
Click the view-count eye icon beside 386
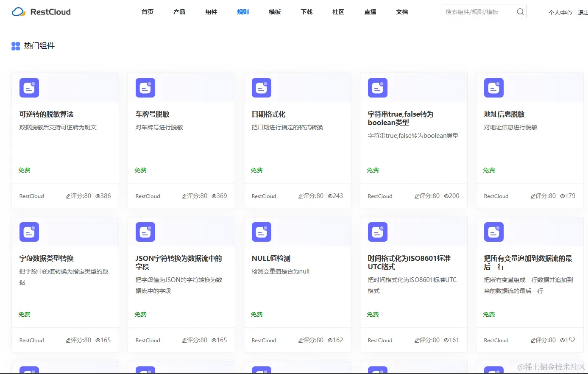pyautogui.click(x=98, y=196)
